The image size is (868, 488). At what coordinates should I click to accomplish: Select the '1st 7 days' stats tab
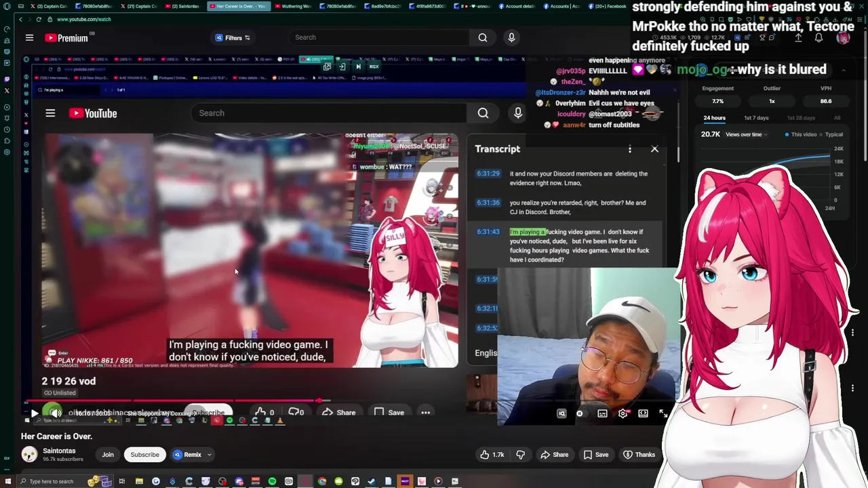756,118
